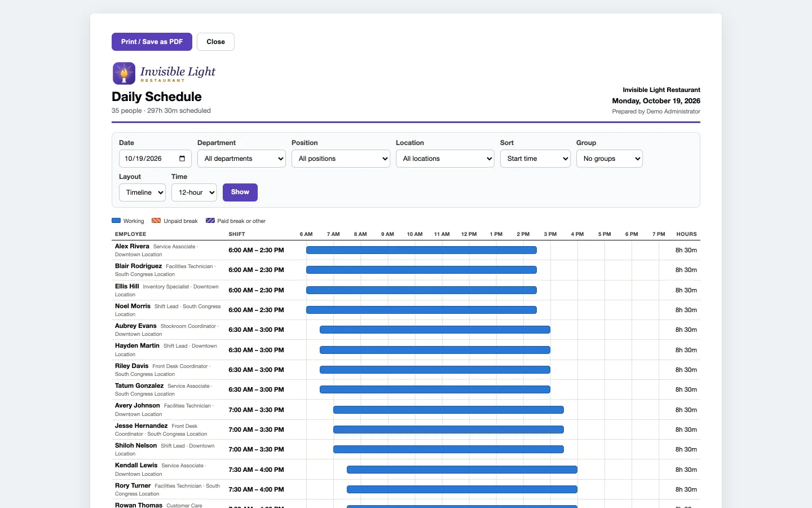The width and height of the screenshot is (812, 508).
Task: Open the Time format dropdown showing 12-hour
Action: 194,192
